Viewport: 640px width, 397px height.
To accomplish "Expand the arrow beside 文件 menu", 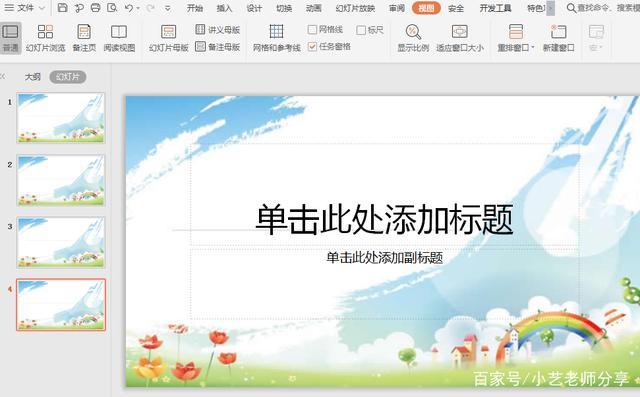I will point(42,8).
